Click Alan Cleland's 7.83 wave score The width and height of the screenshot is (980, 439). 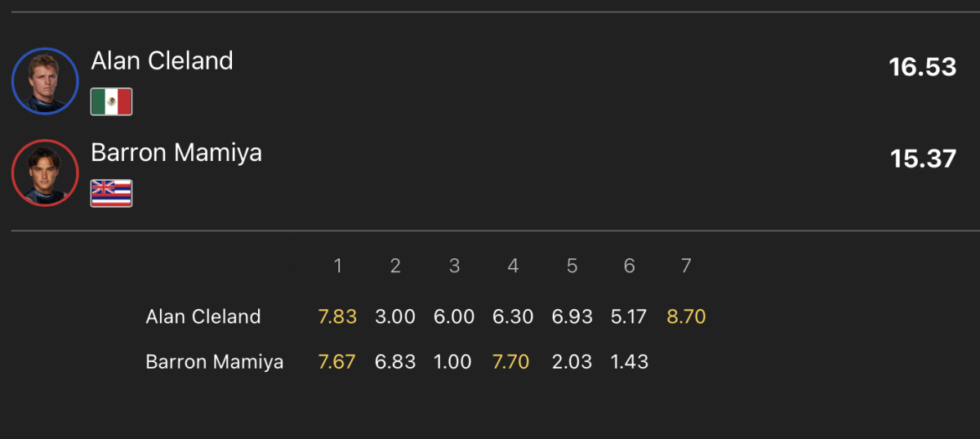click(337, 316)
